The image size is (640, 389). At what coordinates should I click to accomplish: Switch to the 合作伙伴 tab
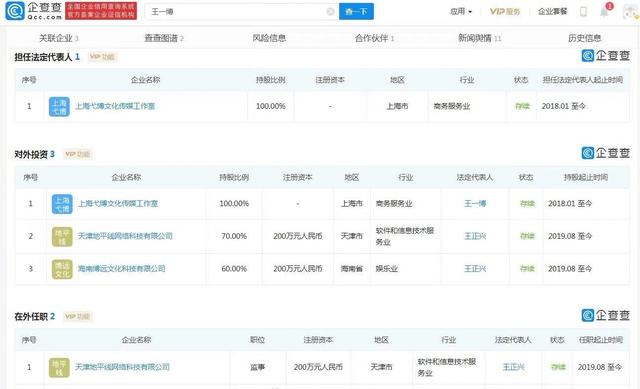(x=374, y=38)
